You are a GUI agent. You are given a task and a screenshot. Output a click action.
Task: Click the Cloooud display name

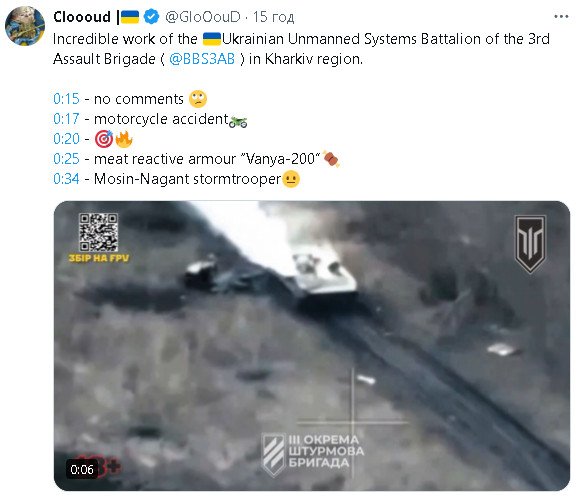pyautogui.click(x=82, y=17)
